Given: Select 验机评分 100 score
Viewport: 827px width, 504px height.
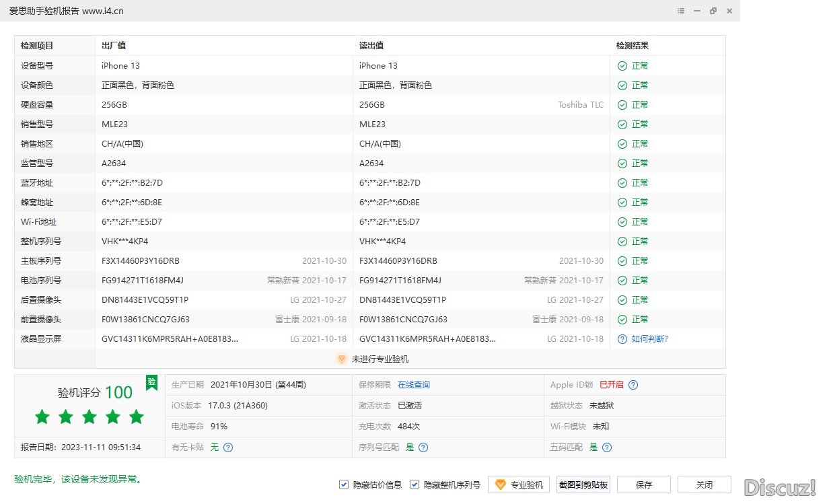Looking at the screenshot, I should click(x=96, y=392).
